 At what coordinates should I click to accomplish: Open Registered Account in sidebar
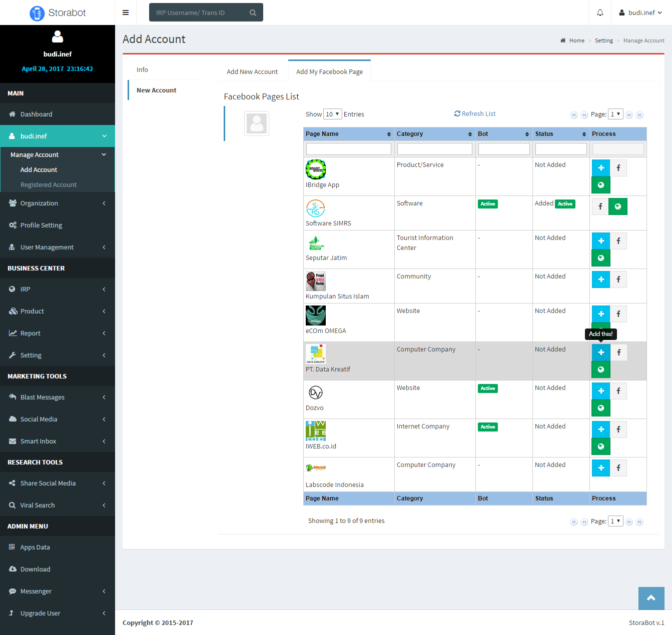pos(49,185)
